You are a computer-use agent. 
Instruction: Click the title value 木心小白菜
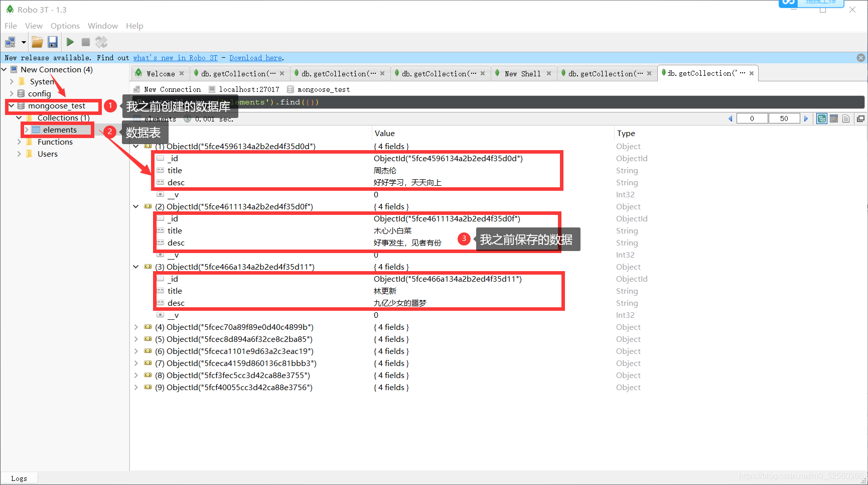pyautogui.click(x=392, y=230)
